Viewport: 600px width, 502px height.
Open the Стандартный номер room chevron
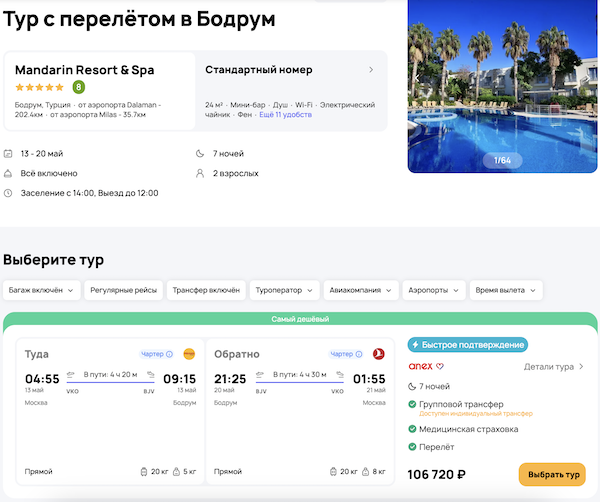point(371,70)
